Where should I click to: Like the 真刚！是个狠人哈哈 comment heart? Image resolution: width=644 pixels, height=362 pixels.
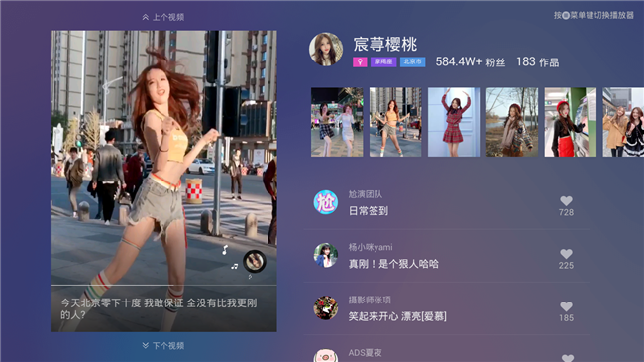click(566, 254)
